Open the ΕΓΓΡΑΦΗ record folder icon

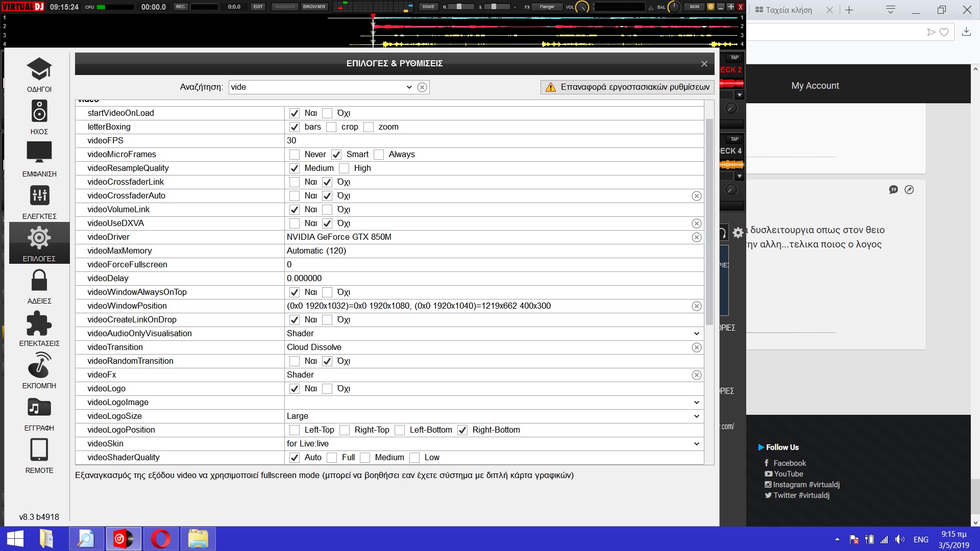click(39, 408)
